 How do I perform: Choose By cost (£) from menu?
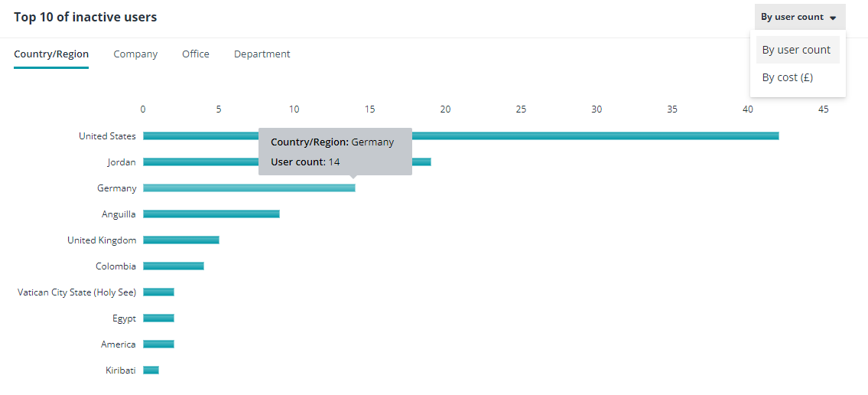787,77
